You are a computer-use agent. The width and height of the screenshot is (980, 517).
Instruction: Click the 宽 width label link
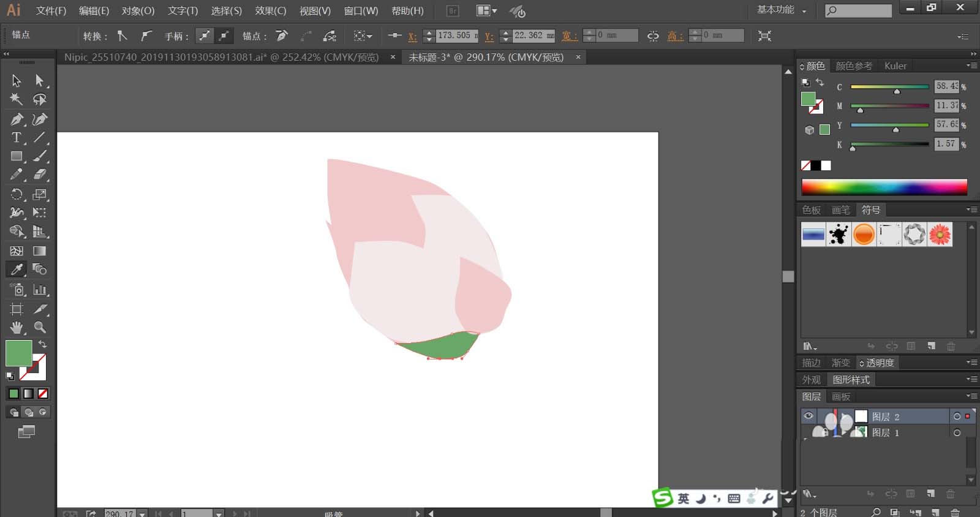pos(569,36)
